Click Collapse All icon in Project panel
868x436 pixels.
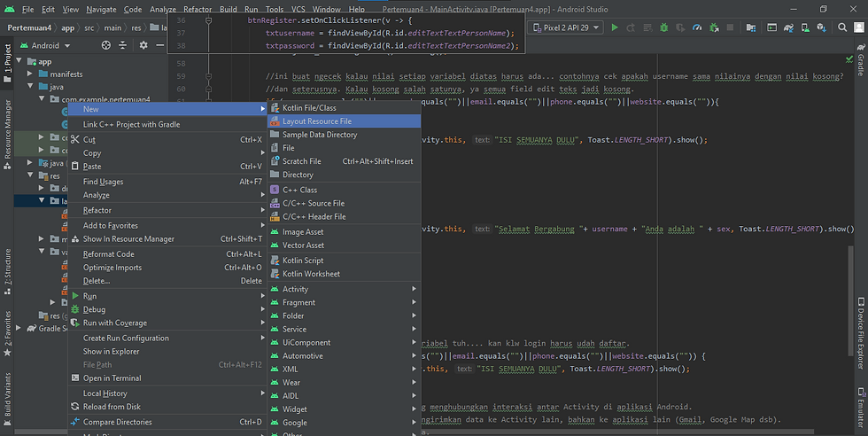(123, 45)
